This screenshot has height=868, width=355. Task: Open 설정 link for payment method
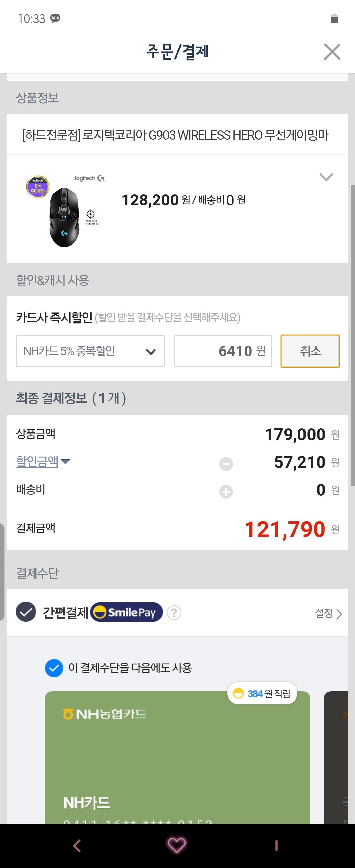[328, 613]
